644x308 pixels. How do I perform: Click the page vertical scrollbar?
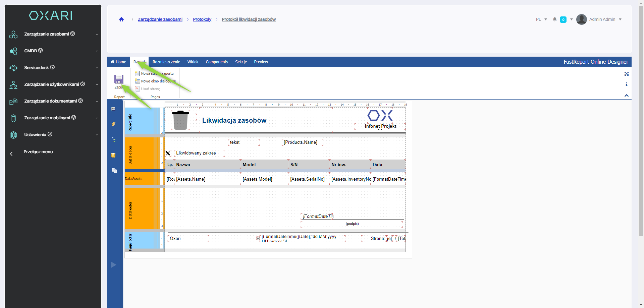click(x=641, y=134)
